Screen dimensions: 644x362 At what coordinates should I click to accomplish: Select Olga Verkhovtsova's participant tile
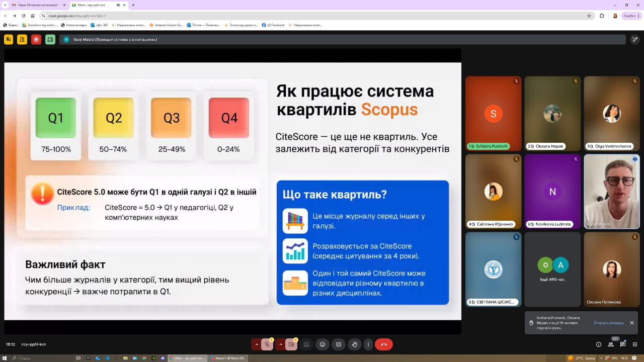coord(612,114)
